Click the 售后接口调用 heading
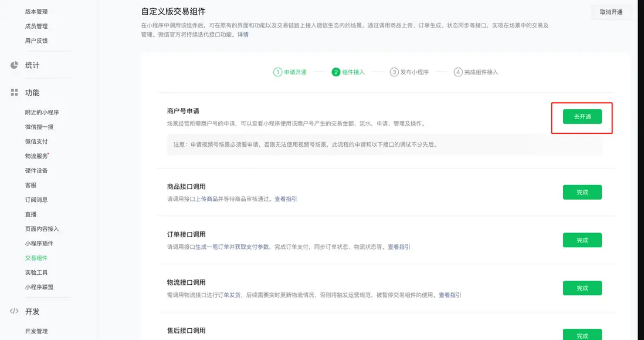 click(186, 331)
